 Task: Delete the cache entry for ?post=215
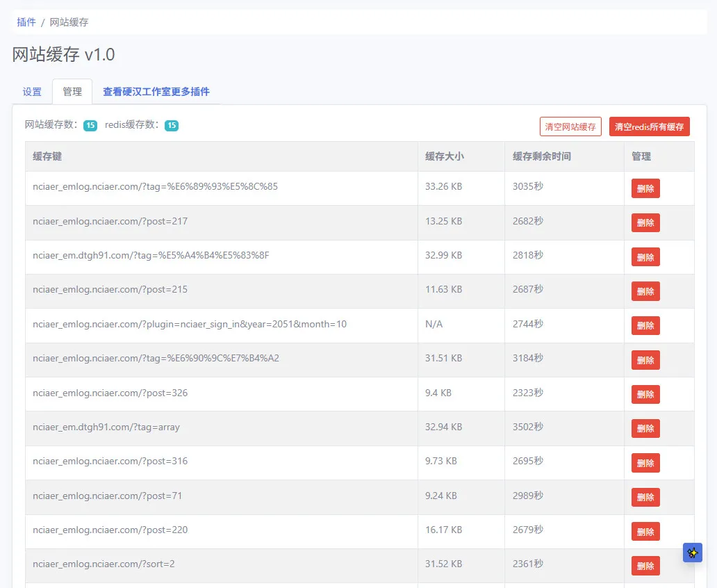coord(645,291)
